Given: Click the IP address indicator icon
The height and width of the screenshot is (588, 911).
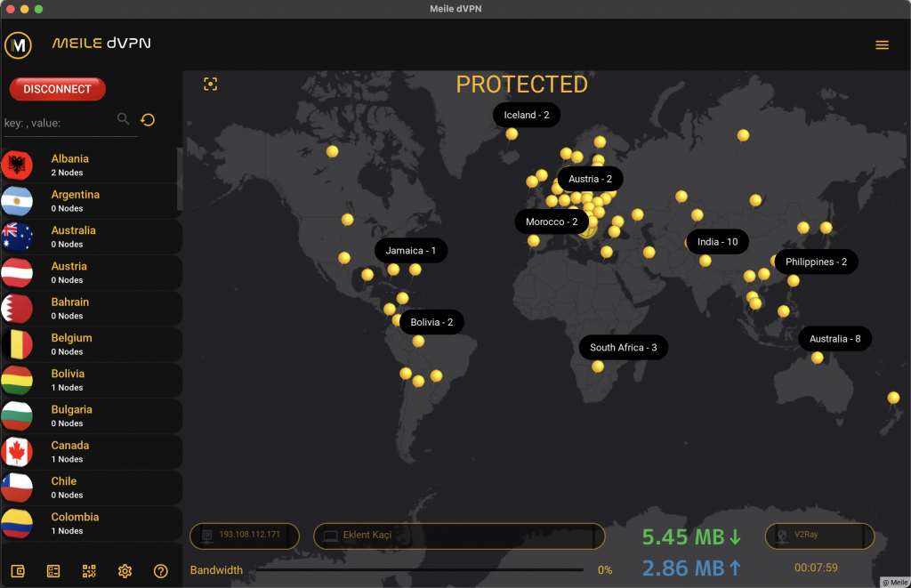Looking at the screenshot, I should click(x=206, y=536).
